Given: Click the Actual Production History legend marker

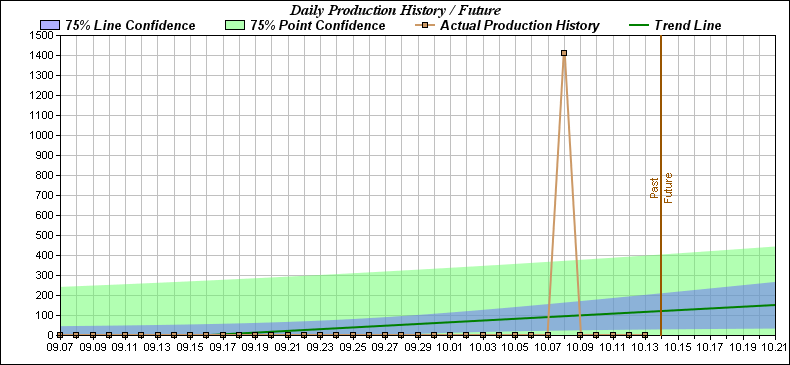Looking at the screenshot, I should 425,25.
